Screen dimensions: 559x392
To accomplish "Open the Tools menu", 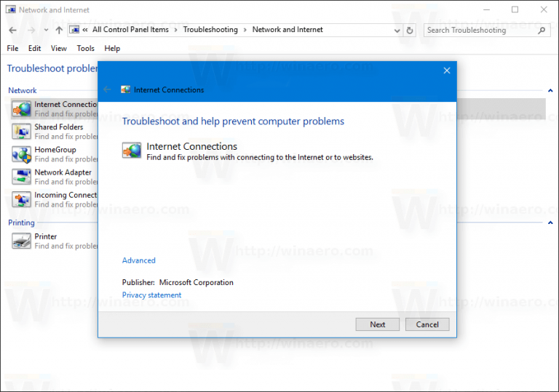I will 86,49.
